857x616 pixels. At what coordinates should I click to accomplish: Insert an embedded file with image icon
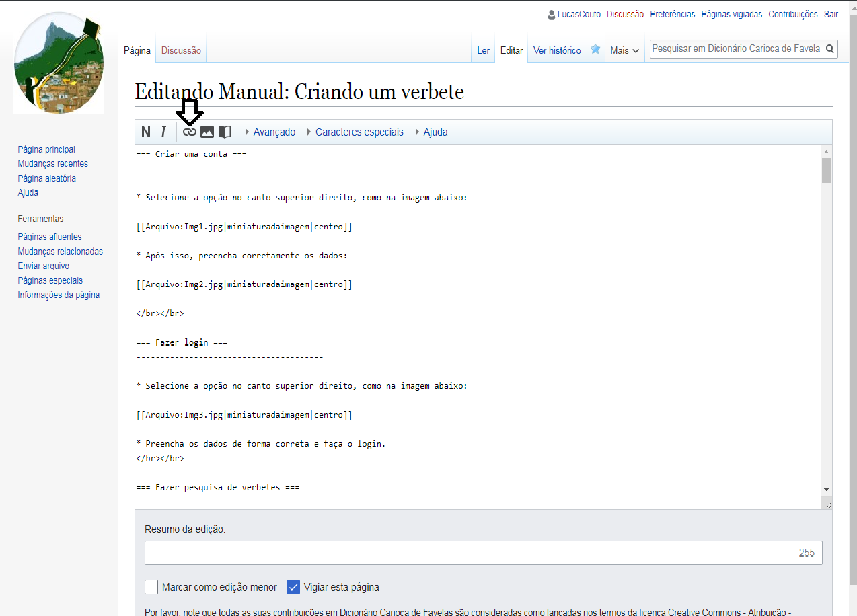[207, 132]
